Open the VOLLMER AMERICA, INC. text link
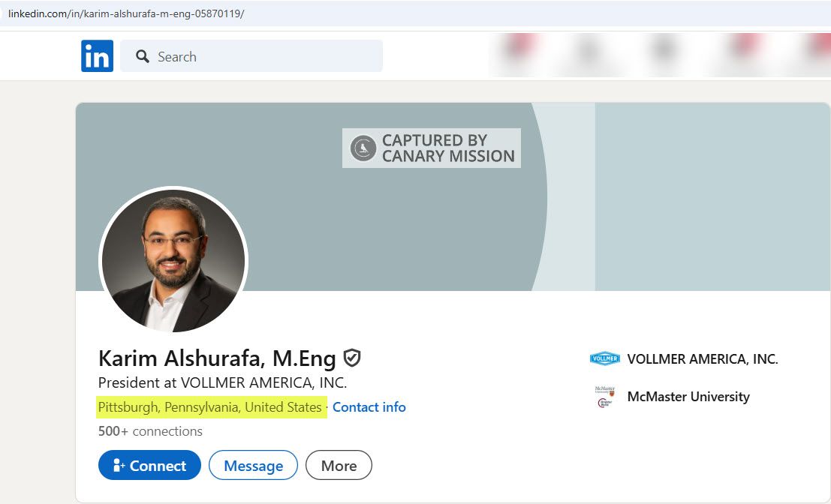The image size is (831, 504). [x=702, y=359]
